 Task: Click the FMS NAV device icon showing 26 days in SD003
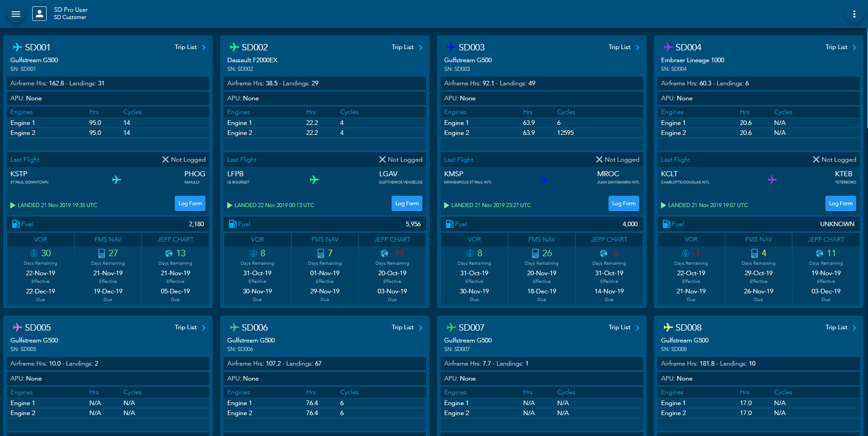click(535, 253)
